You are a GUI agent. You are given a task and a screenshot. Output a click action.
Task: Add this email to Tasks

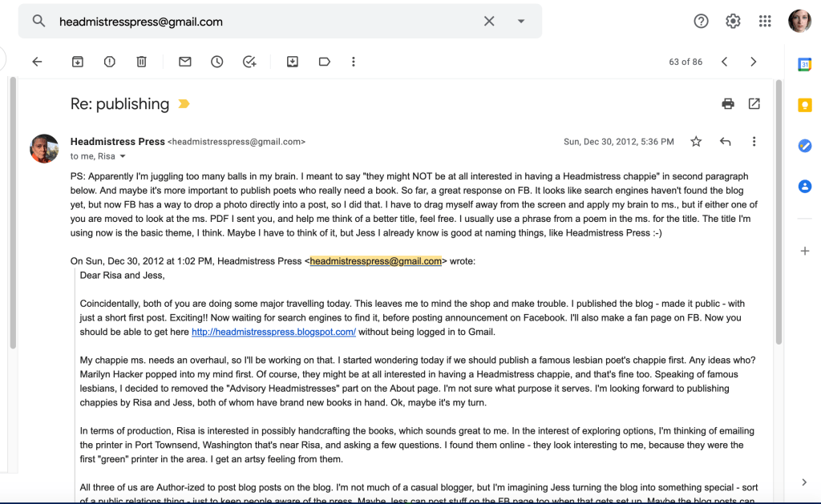pos(249,62)
